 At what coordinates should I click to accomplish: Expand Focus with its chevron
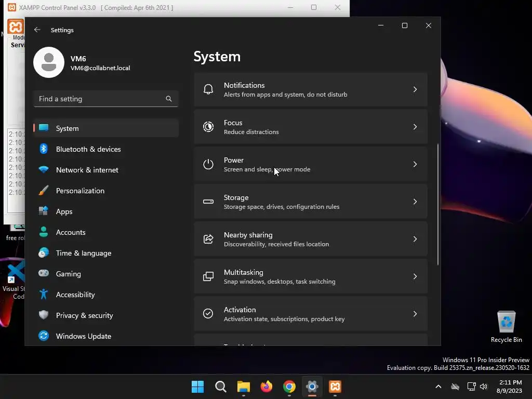415,127
